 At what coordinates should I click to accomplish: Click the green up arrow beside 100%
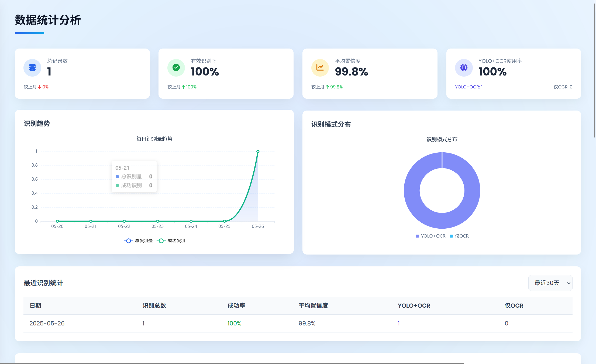(x=183, y=87)
